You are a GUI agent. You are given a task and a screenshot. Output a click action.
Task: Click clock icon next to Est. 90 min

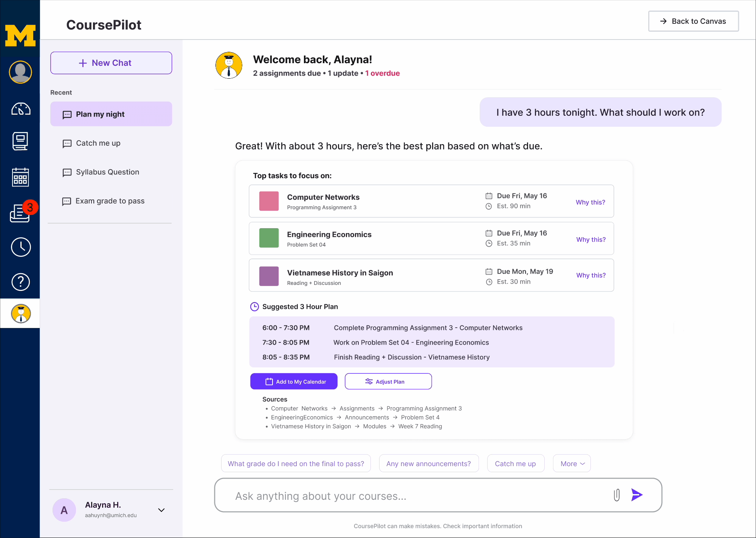(x=489, y=206)
